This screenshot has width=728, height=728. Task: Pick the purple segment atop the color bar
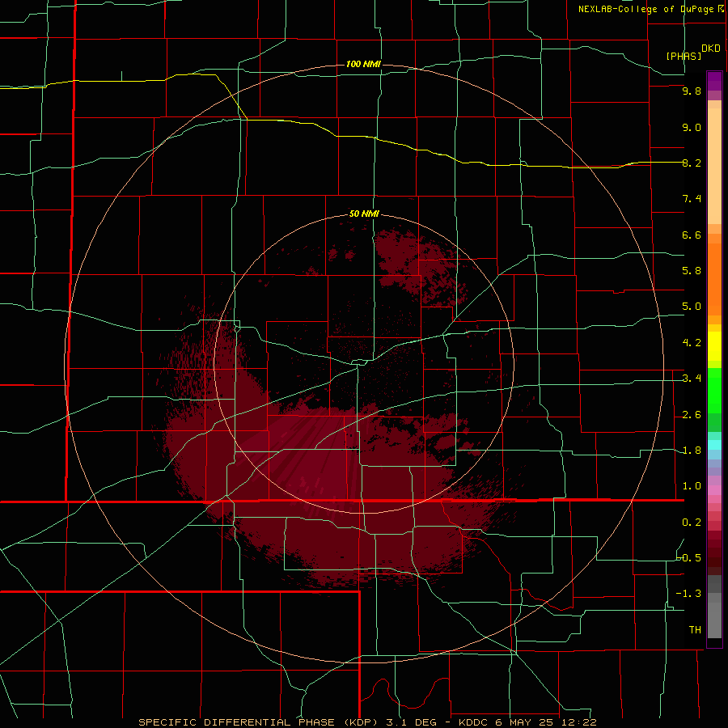click(714, 81)
